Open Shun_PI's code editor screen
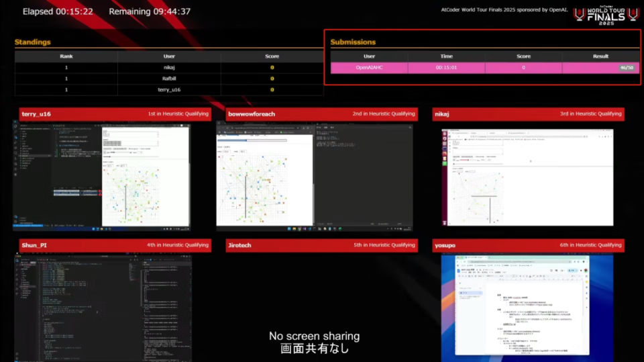The width and height of the screenshot is (644, 362). [x=103, y=308]
